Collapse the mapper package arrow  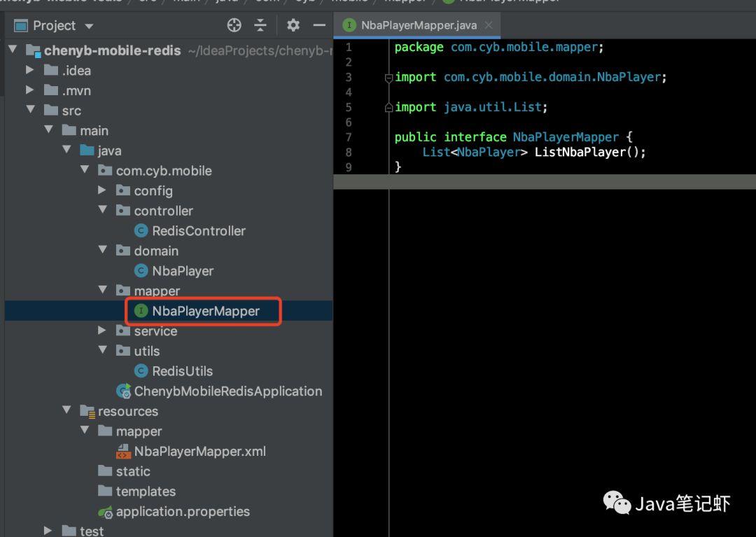coord(103,290)
